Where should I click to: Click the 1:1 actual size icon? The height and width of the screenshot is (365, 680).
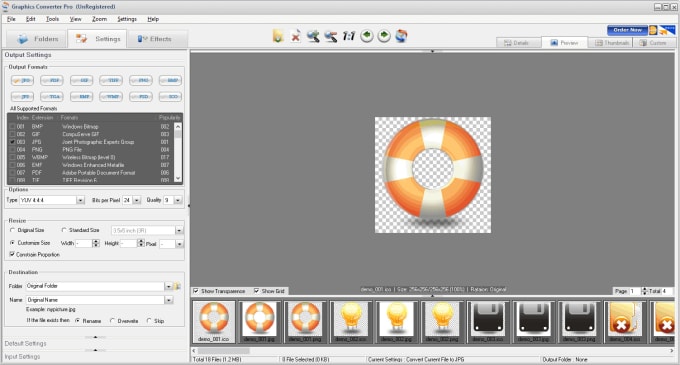coord(349,36)
